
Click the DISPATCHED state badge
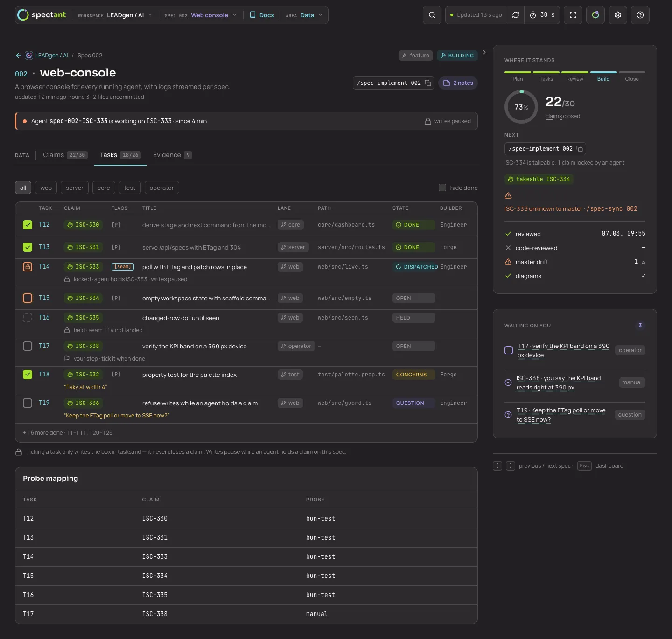pos(416,267)
